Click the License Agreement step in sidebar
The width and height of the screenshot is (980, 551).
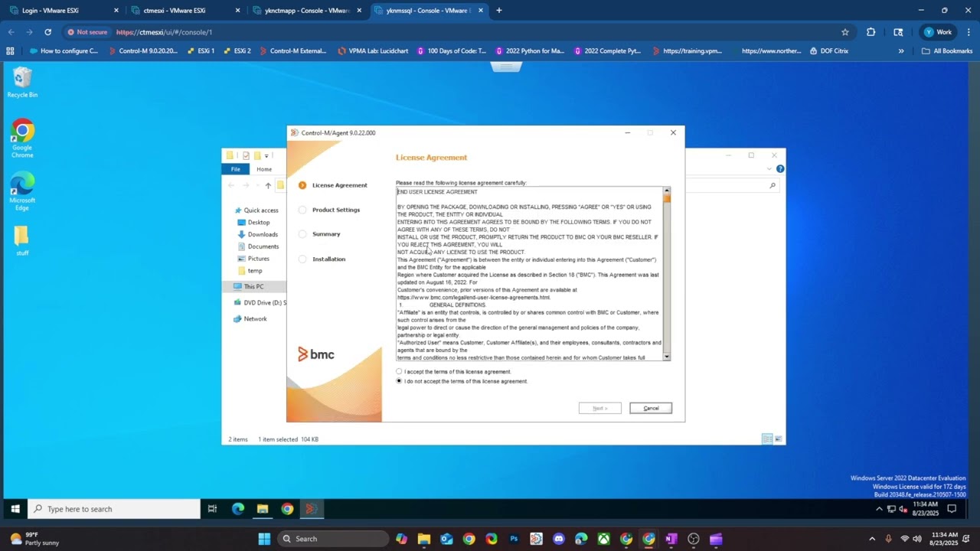coord(339,185)
